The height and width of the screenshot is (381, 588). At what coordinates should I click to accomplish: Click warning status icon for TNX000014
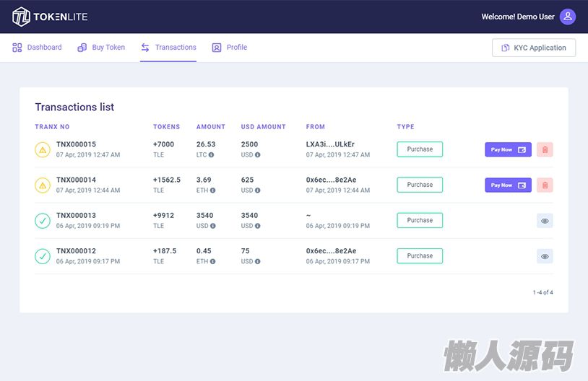pyautogui.click(x=43, y=185)
